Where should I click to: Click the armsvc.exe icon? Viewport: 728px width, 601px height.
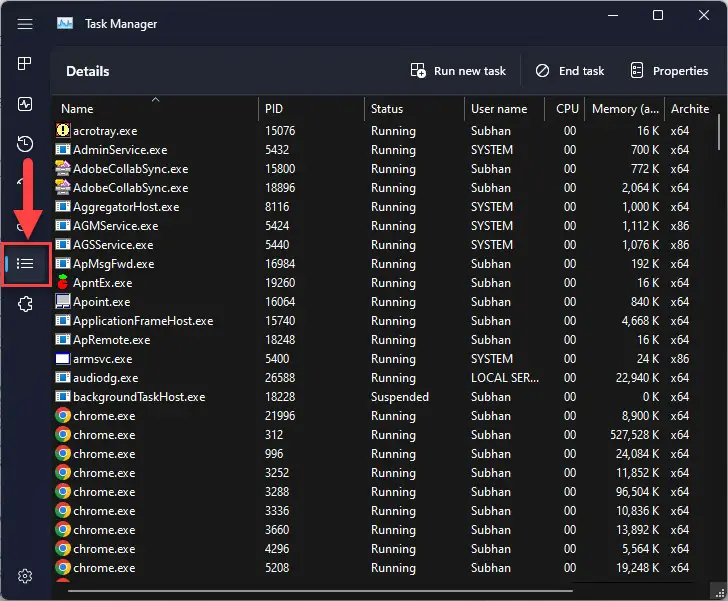(63, 359)
